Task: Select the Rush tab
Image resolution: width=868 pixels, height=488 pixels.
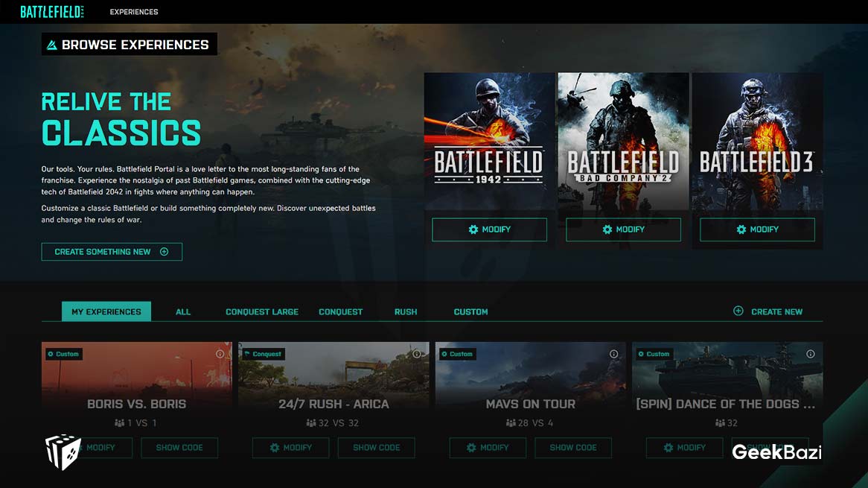Action: point(406,312)
